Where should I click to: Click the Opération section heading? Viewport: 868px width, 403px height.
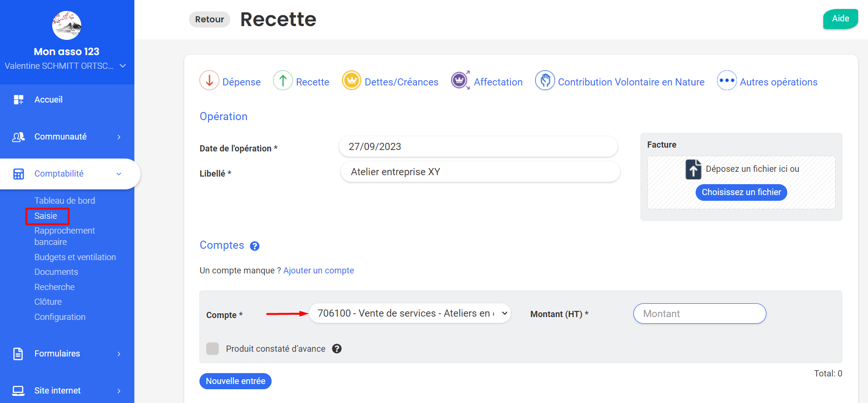point(224,117)
